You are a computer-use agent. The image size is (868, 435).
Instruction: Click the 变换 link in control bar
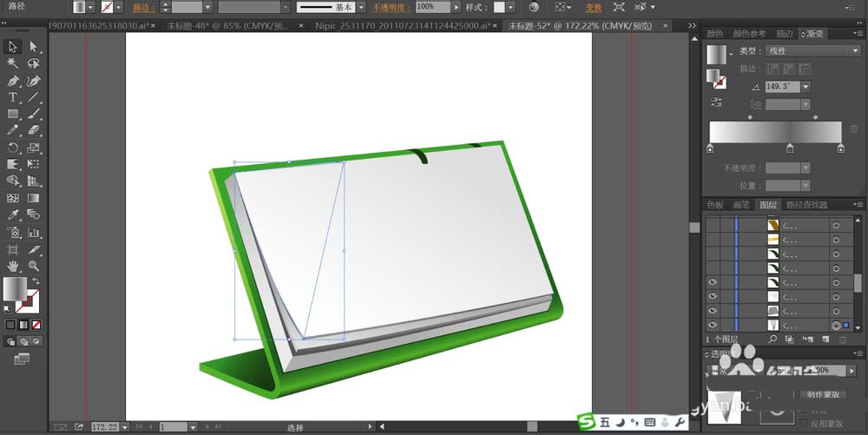tap(594, 8)
